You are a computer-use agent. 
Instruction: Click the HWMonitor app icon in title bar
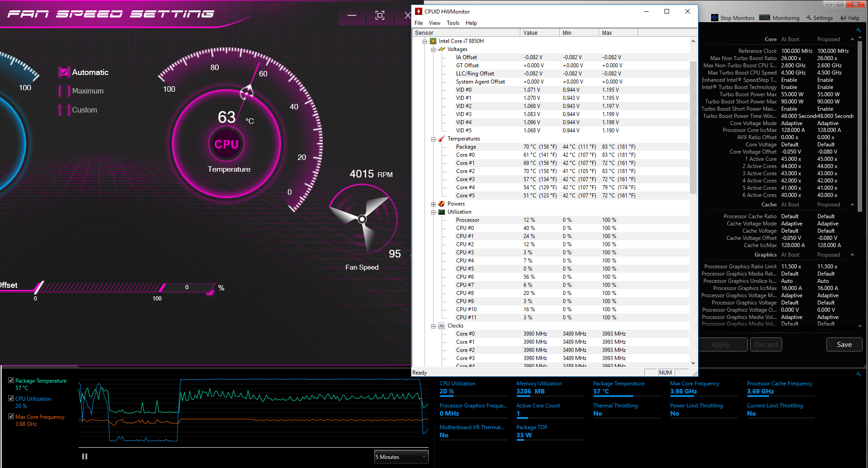[419, 11]
